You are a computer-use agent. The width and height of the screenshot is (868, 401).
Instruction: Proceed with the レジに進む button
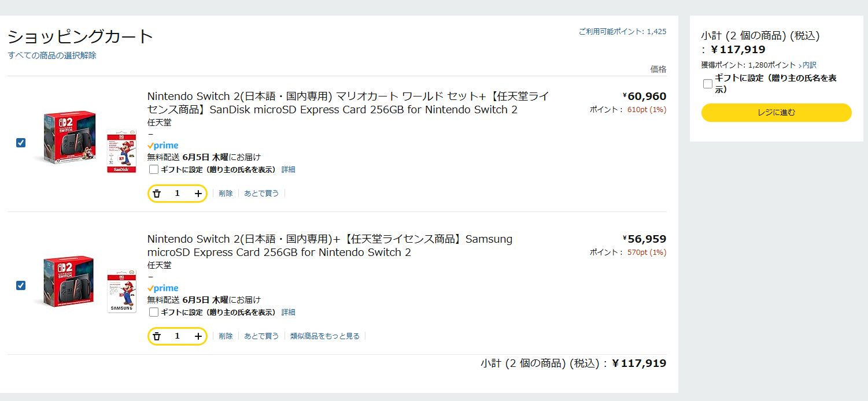point(776,113)
